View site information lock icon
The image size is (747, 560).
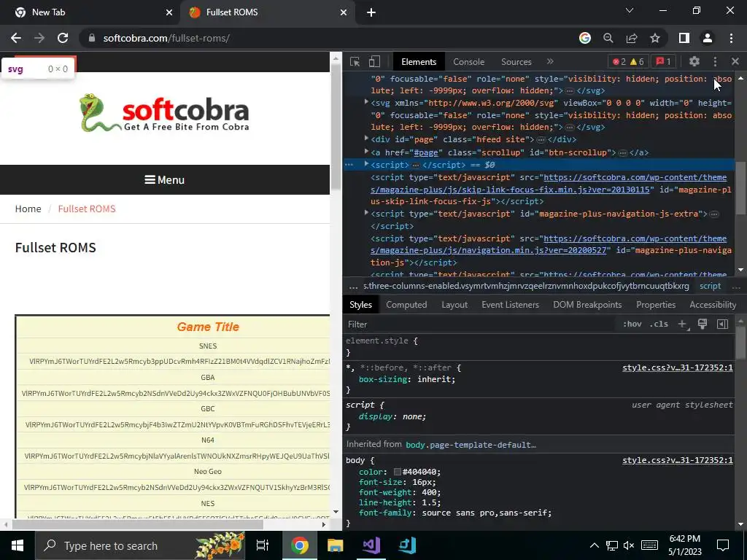(92, 38)
